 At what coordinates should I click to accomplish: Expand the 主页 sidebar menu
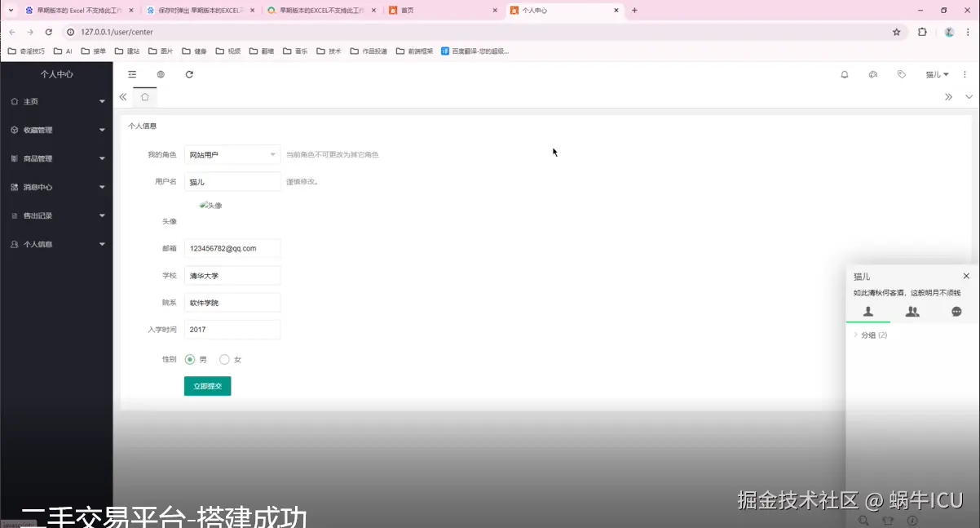(56, 101)
